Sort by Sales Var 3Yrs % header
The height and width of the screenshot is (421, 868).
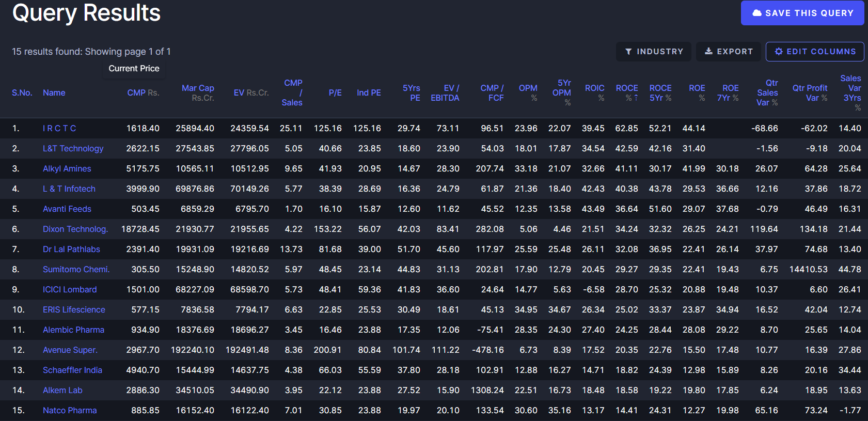click(851, 92)
